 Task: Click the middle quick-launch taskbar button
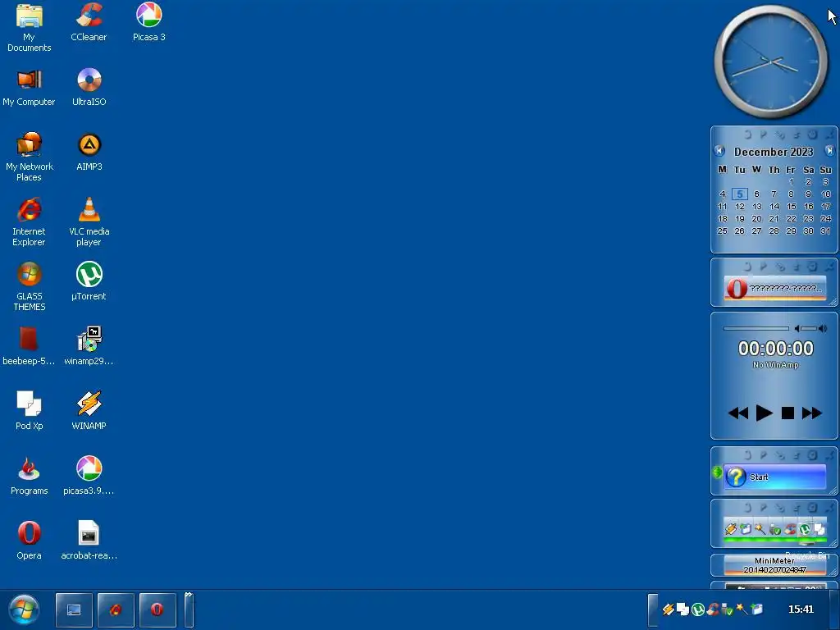click(x=116, y=609)
